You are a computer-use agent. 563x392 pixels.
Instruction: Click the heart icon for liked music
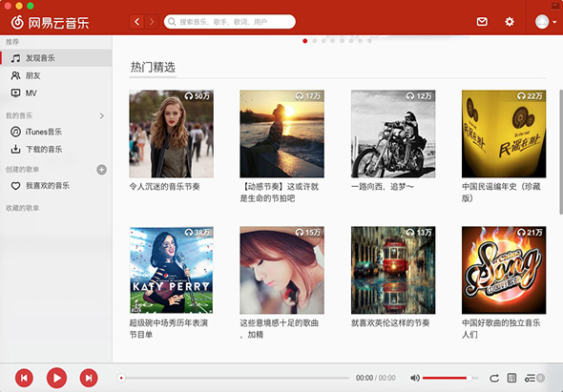pyautogui.click(x=15, y=186)
